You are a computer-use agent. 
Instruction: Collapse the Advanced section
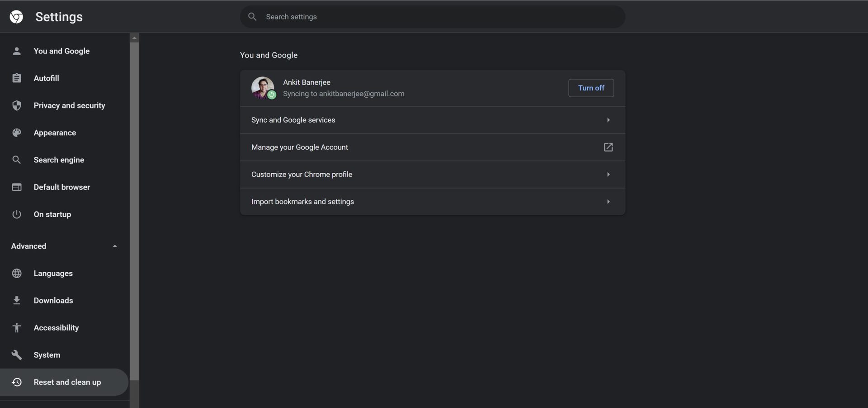[x=115, y=246]
